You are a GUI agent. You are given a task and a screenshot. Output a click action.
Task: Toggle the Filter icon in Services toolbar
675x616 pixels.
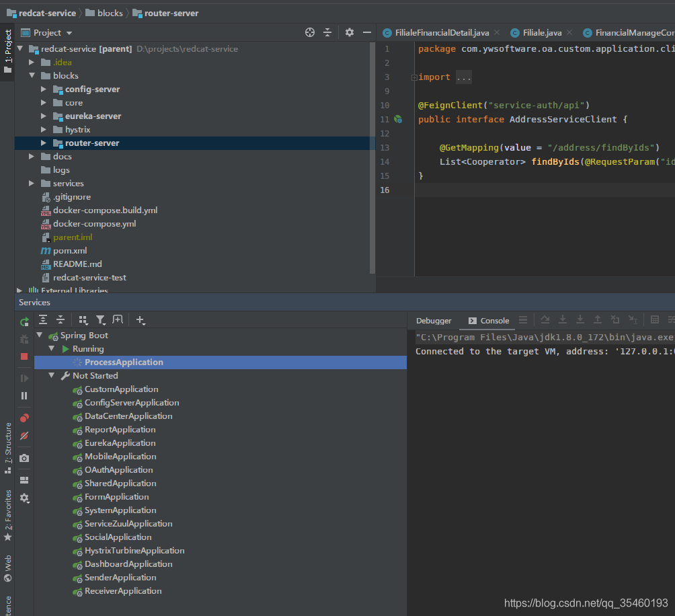pyautogui.click(x=100, y=319)
